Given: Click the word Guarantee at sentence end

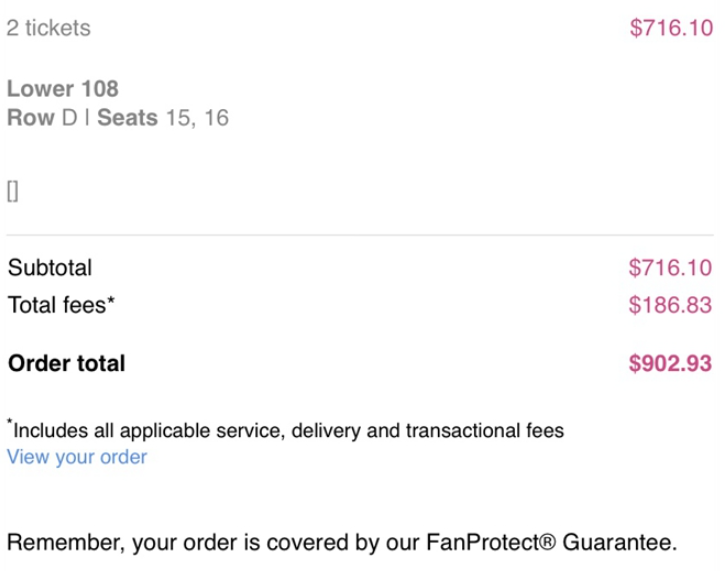Looking at the screenshot, I should click(x=618, y=544).
